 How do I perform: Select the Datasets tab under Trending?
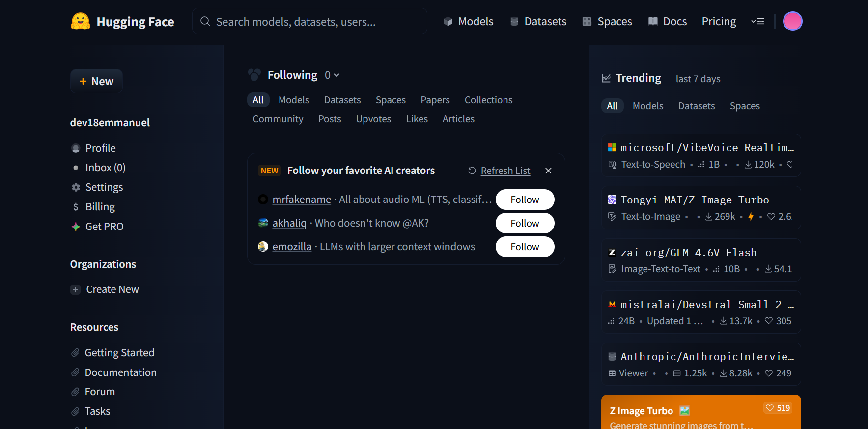coord(696,106)
